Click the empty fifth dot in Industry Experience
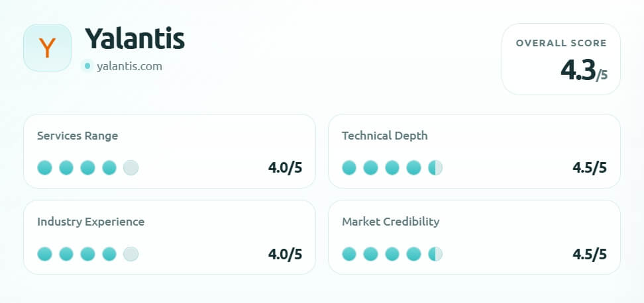The width and height of the screenshot is (644, 303). click(131, 253)
